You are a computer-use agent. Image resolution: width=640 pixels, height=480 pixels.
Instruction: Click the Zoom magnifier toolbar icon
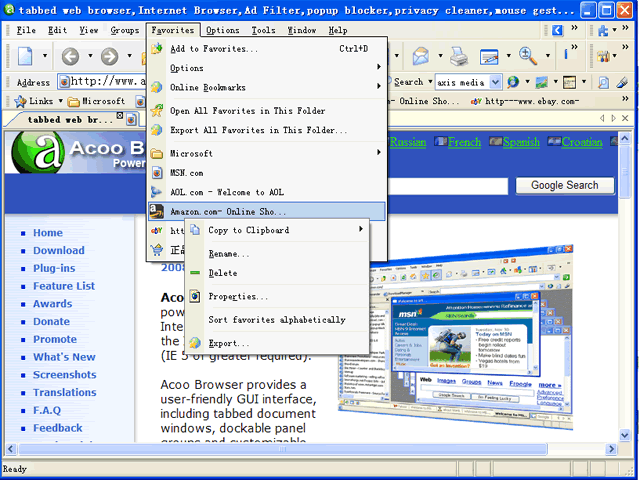528,56
